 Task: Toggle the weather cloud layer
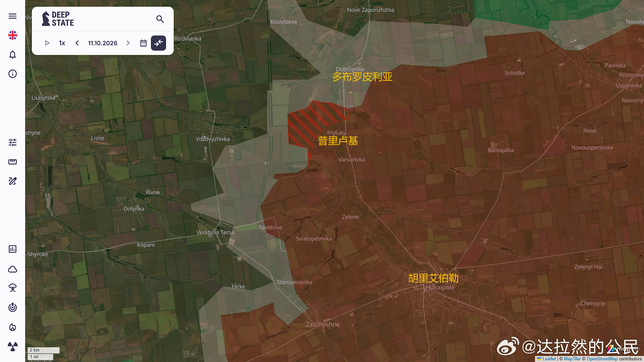click(x=12, y=269)
